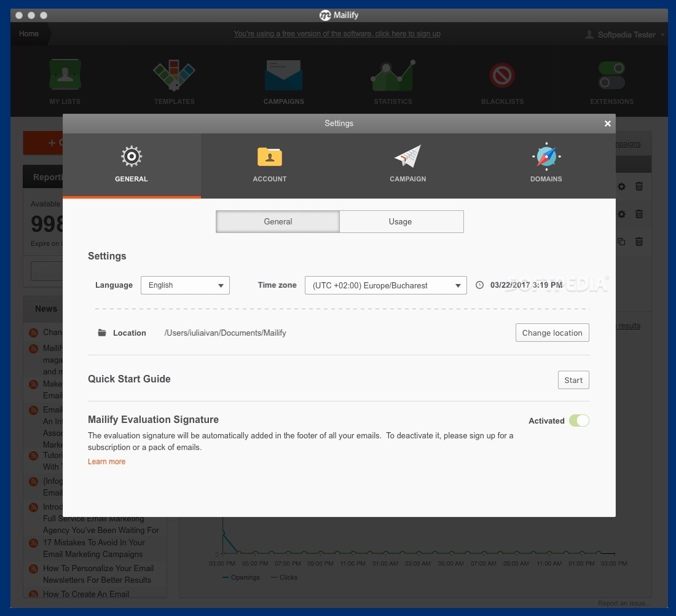Click the Softpedia Tester username
This screenshot has width=676, height=616.
point(626,35)
